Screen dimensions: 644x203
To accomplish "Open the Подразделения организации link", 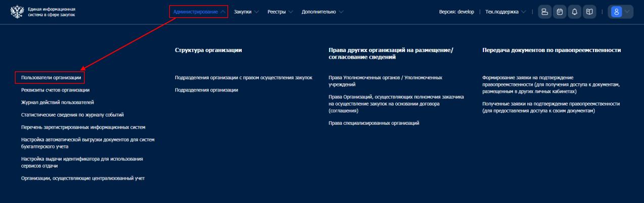I will click(x=206, y=90).
